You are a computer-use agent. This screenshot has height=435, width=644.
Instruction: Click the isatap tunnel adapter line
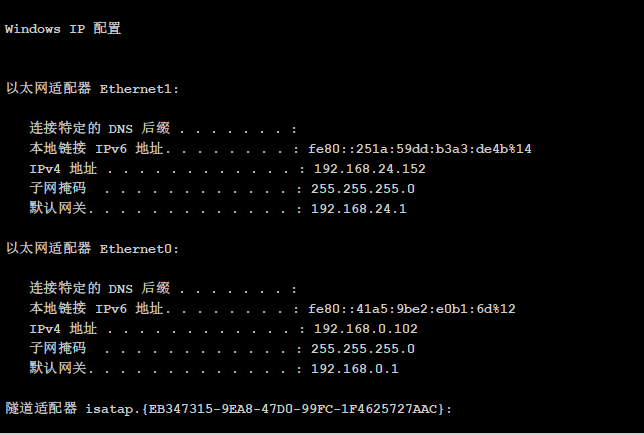click(229, 408)
